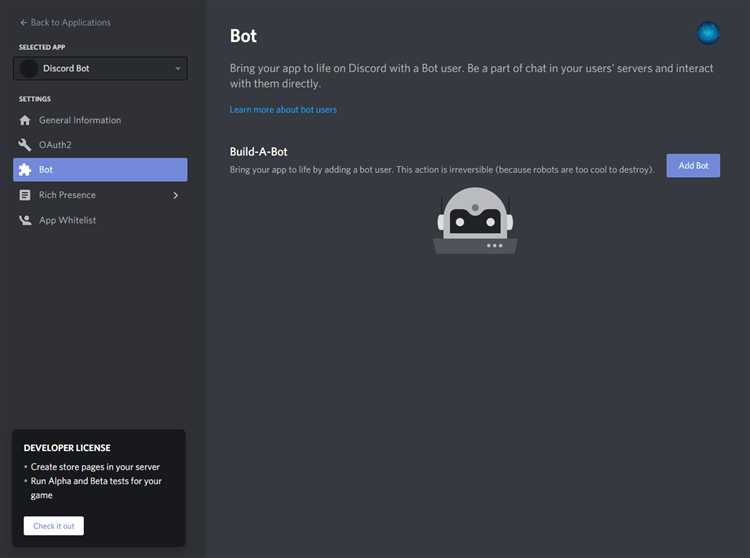Click the OAuth2 wrench icon
This screenshot has width=750, height=558.
[25, 144]
